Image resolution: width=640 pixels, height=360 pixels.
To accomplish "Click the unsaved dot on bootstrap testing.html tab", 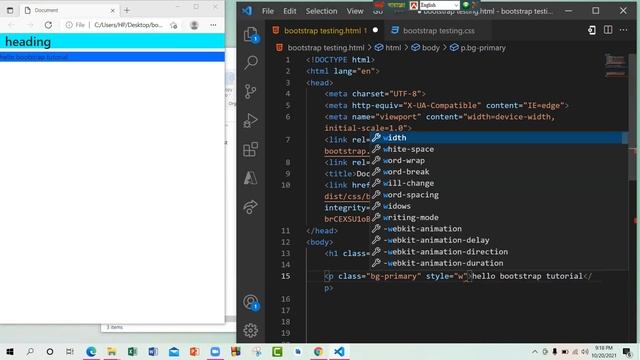I will click(375, 30).
